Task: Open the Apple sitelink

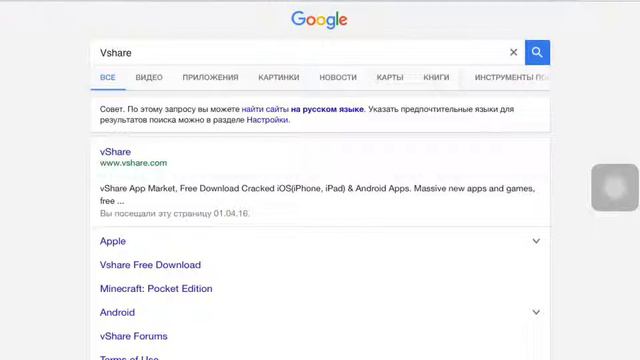Action: tap(113, 241)
